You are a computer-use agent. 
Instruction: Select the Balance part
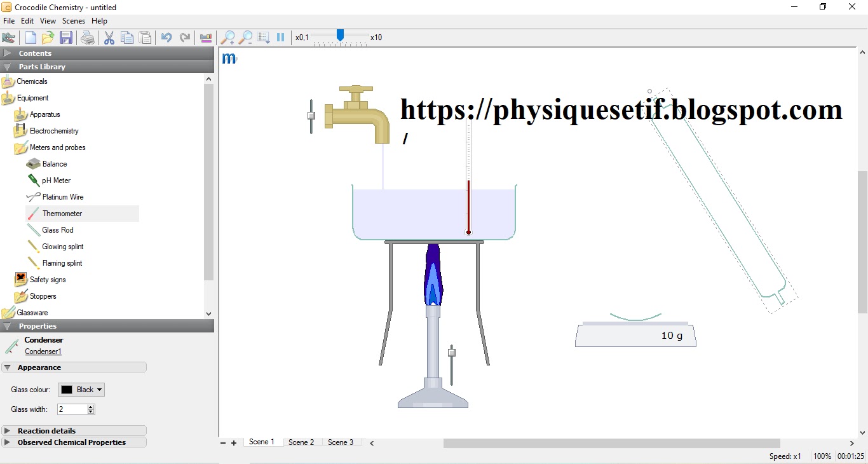pyautogui.click(x=47, y=164)
